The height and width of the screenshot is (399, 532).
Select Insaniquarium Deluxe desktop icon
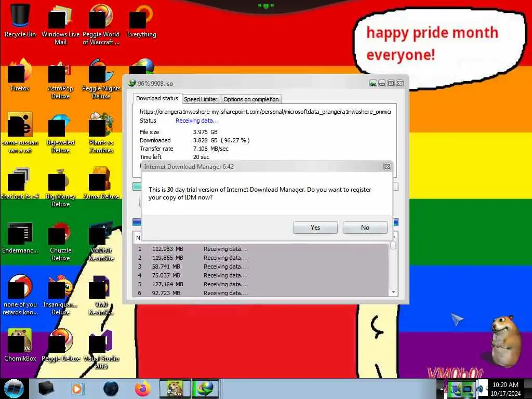coord(60,295)
